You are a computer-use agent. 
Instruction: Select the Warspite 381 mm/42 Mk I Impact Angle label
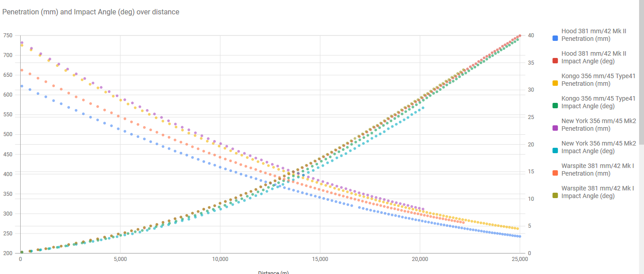pyautogui.click(x=597, y=192)
